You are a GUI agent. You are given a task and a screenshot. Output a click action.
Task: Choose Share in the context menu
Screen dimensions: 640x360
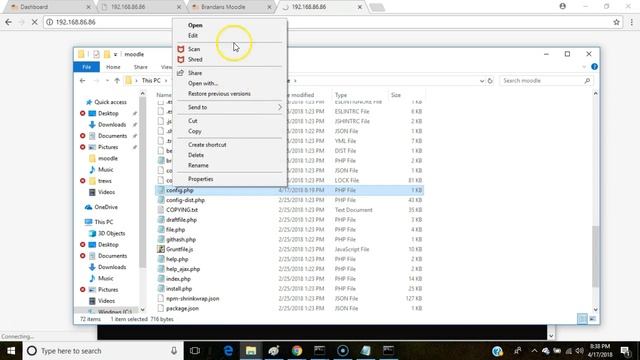pos(195,73)
